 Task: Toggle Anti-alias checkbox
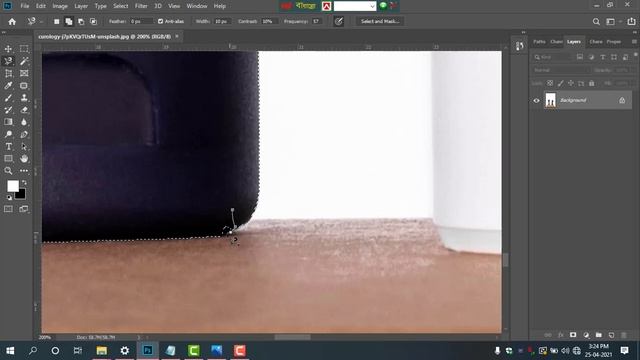(x=160, y=21)
